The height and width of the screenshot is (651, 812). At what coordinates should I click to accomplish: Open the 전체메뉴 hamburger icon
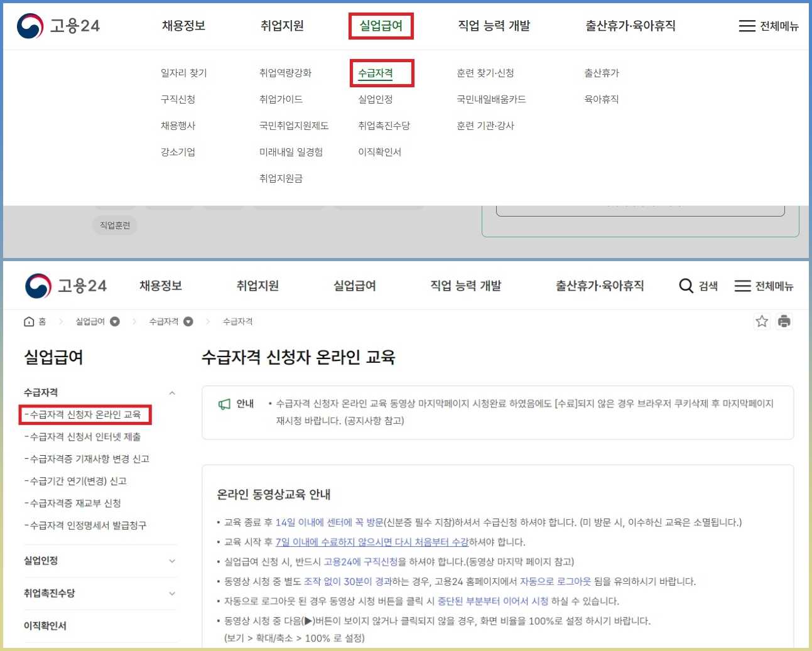743,286
